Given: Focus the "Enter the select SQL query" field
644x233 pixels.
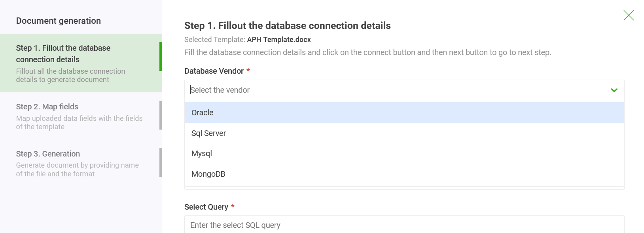Looking at the screenshot, I should pos(403,225).
